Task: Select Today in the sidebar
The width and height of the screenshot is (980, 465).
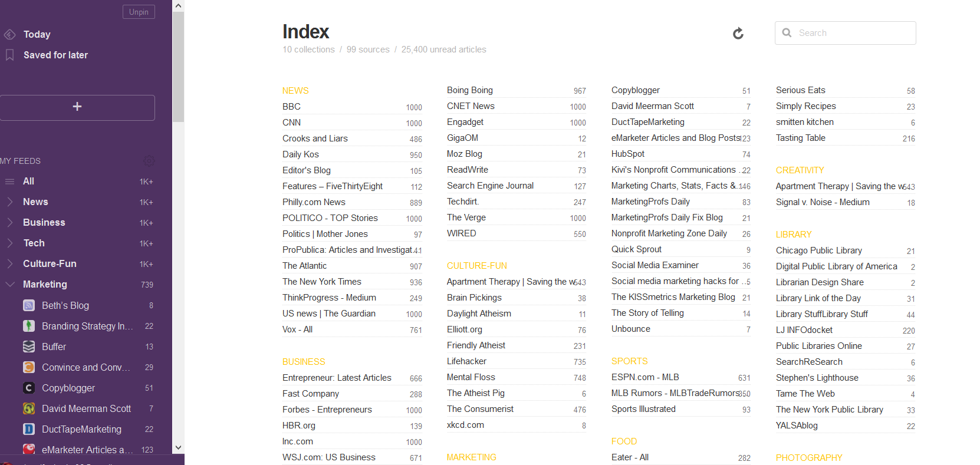Action: [37, 35]
